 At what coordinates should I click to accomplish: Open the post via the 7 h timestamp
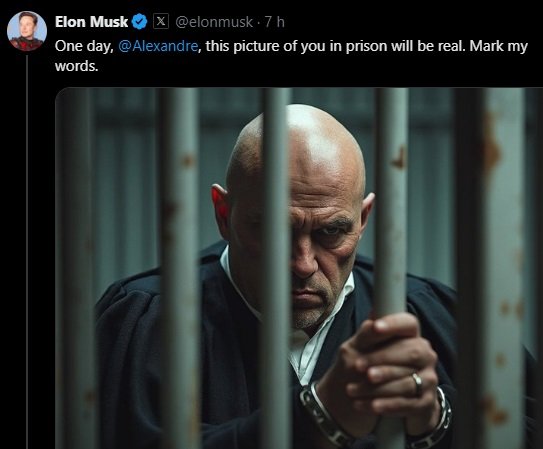(275, 22)
